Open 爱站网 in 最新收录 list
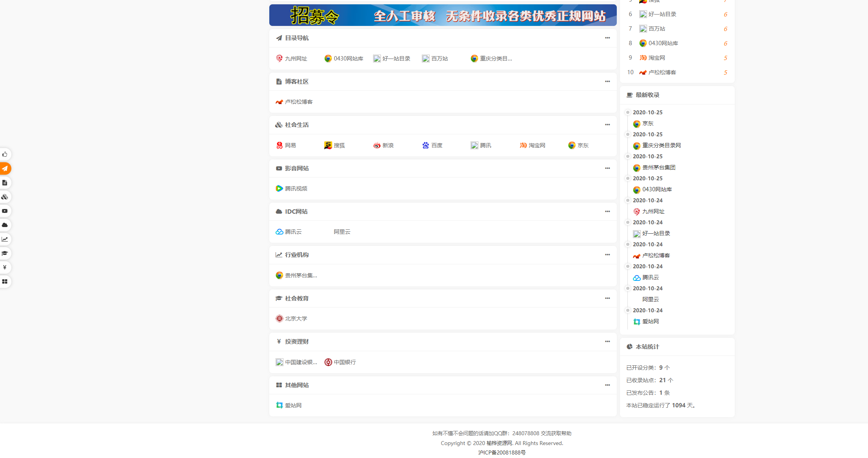The image size is (868, 458). (x=646, y=321)
